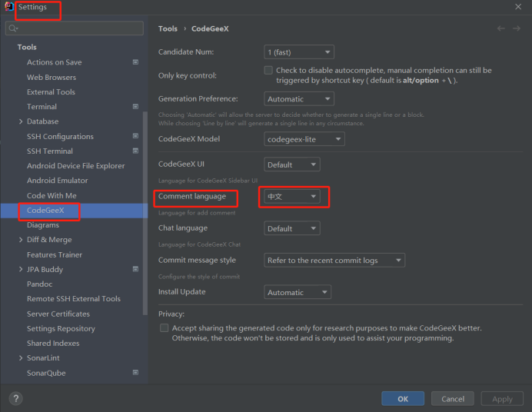The width and height of the screenshot is (532, 412).
Task: Open Code With Me settings
Action: click(x=52, y=196)
